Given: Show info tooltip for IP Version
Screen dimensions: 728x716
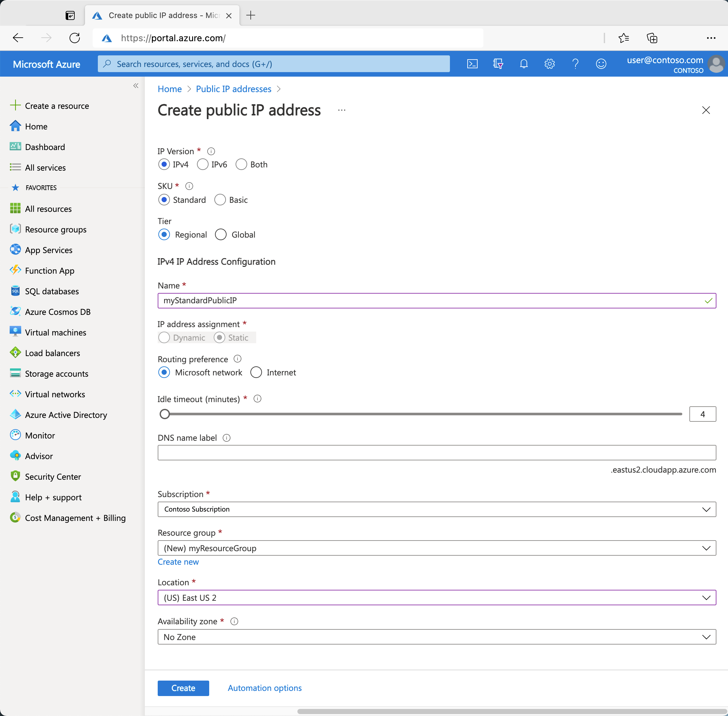Looking at the screenshot, I should pos(211,151).
